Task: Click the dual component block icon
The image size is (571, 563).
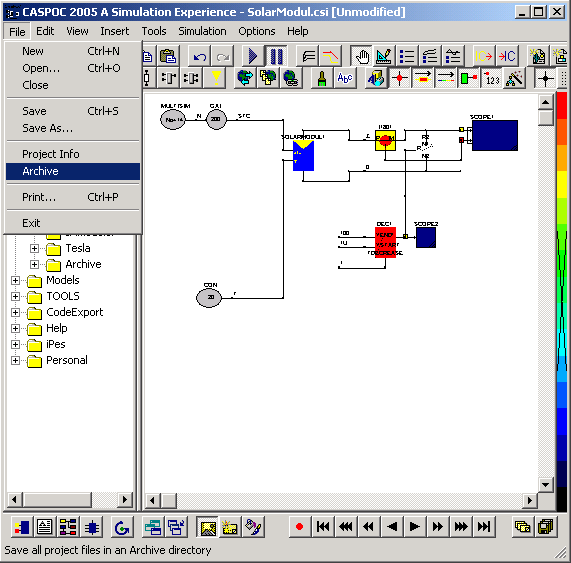Action: [x=191, y=78]
